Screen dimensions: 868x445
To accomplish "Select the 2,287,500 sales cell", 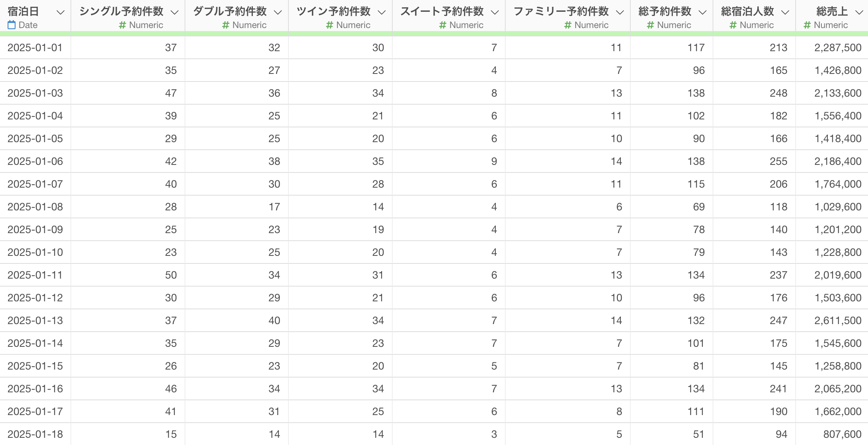I will (832, 47).
